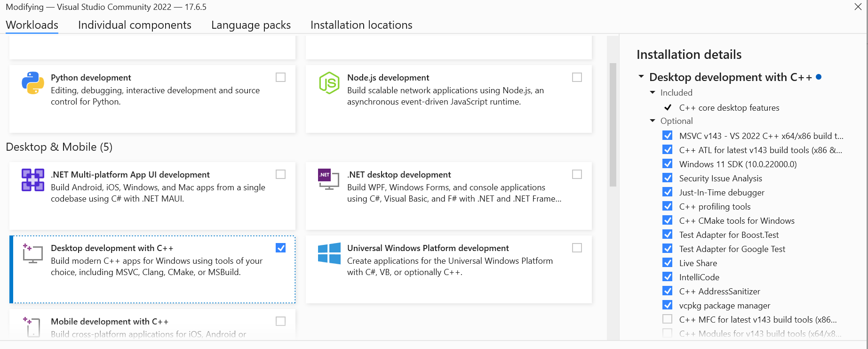868x349 pixels.
Task: Click the Universal Windows Platform Windows logo
Action: tap(329, 253)
